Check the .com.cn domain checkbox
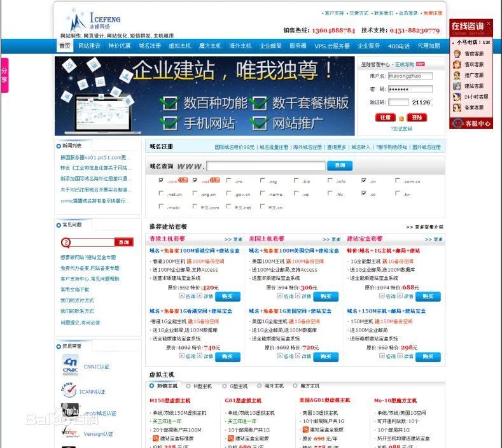This screenshot has height=448, width=502. (397, 181)
